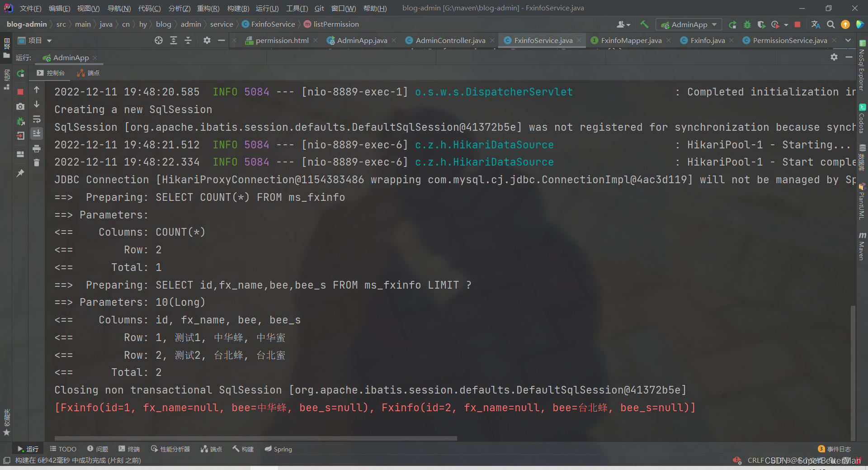
Task: Hide the project panel with the minus icon
Action: 222,41
